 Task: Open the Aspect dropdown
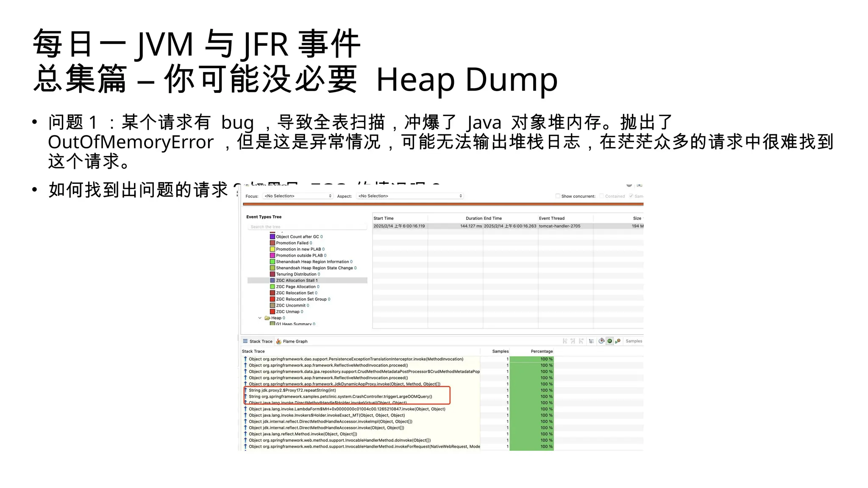[410, 196]
